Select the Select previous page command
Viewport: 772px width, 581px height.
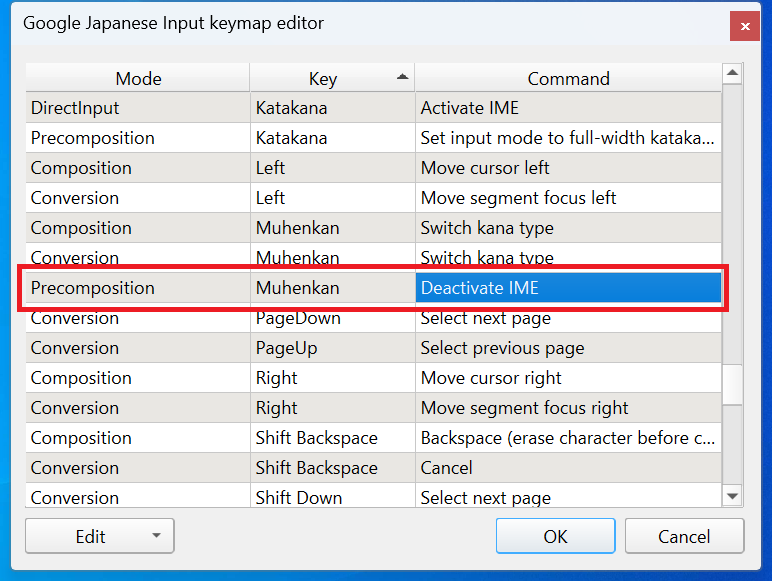[568, 348]
